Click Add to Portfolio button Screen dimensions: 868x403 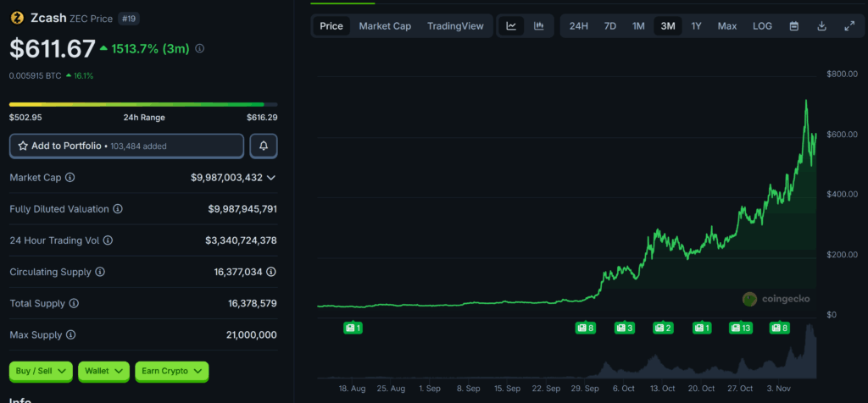click(x=126, y=146)
